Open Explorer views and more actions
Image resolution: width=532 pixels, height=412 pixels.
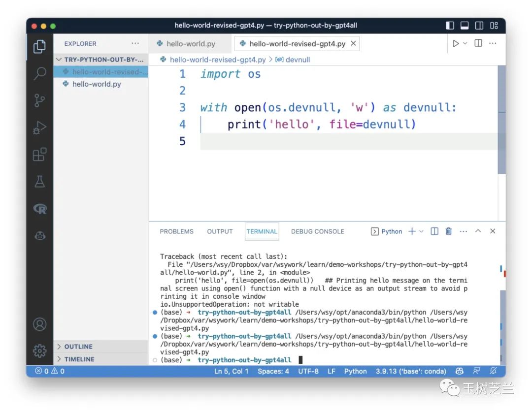pos(135,43)
